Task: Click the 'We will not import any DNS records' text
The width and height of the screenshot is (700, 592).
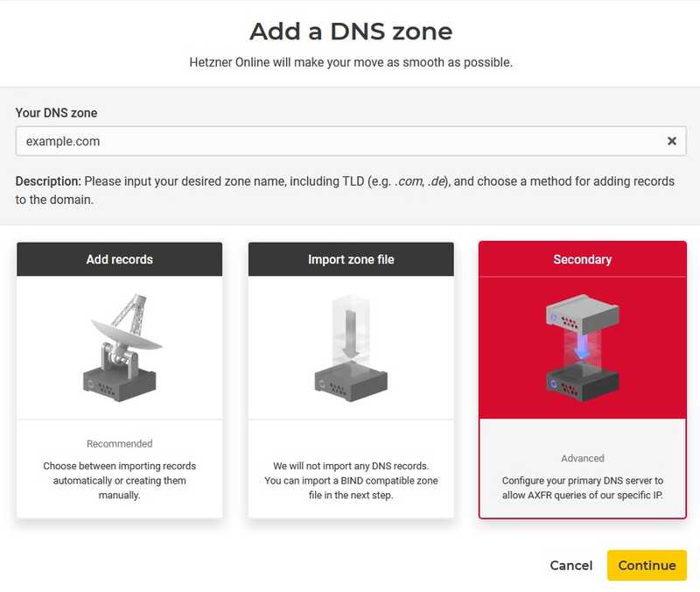Action: pyautogui.click(x=351, y=480)
